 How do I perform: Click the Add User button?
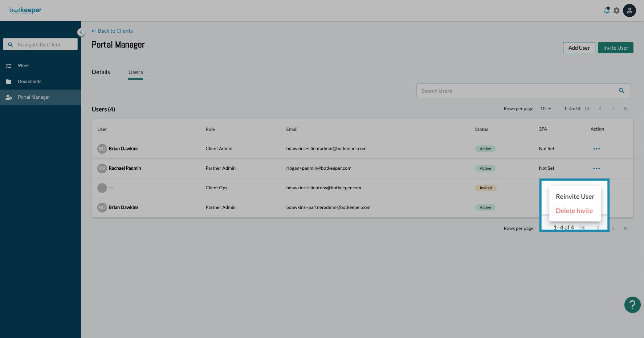coord(579,48)
